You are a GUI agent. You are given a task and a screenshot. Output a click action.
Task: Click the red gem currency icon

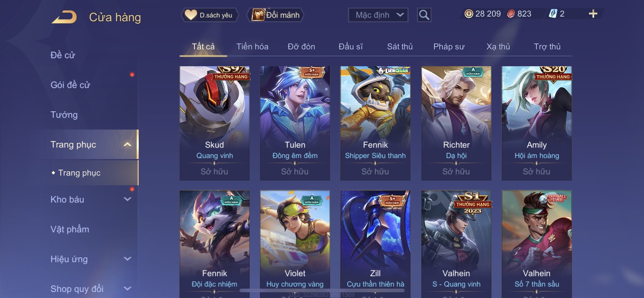pyautogui.click(x=511, y=14)
